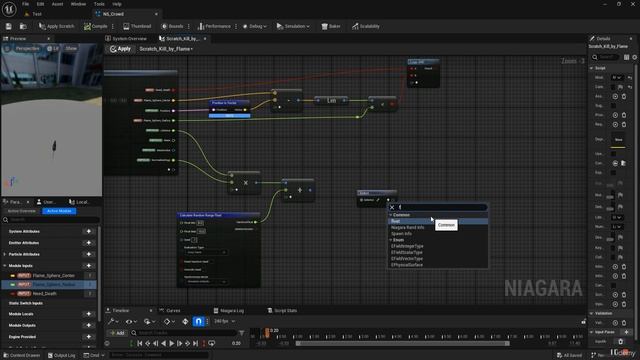Image resolution: width=640 pixels, height=360 pixels.
Task: Select EPhysicalSurface enum type
Action: coord(407,265)
